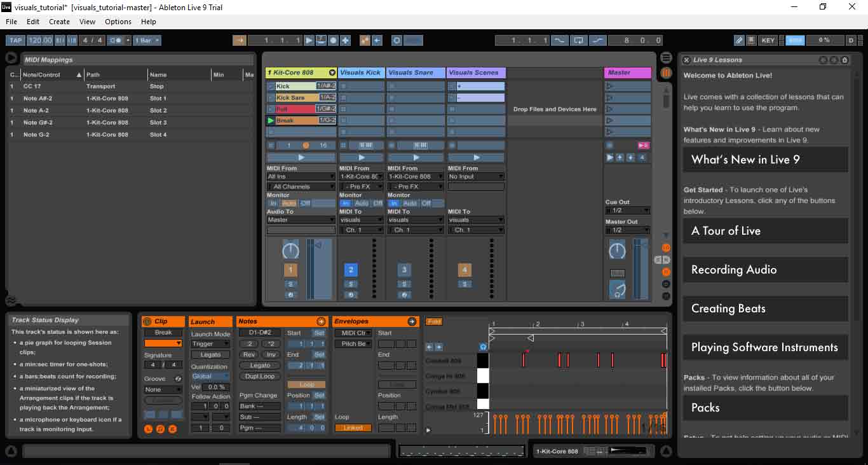Viewport: 868px width, 465px height.
Task: Open the All Channels dropdown
Action: click(301, 186)
